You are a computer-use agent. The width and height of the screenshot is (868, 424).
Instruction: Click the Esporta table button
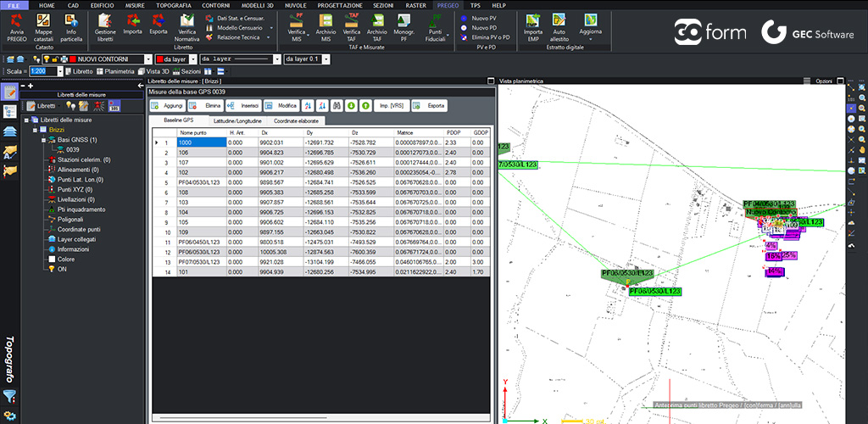(429, 105)
